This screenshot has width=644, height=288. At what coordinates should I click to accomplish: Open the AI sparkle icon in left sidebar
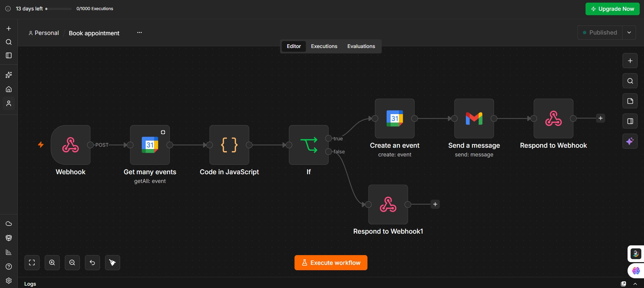coord(9,75)
